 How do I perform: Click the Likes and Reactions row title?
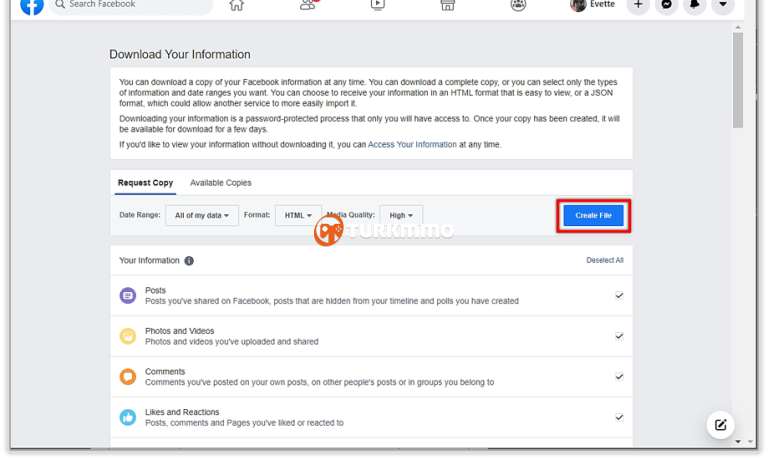click(182, 412)
